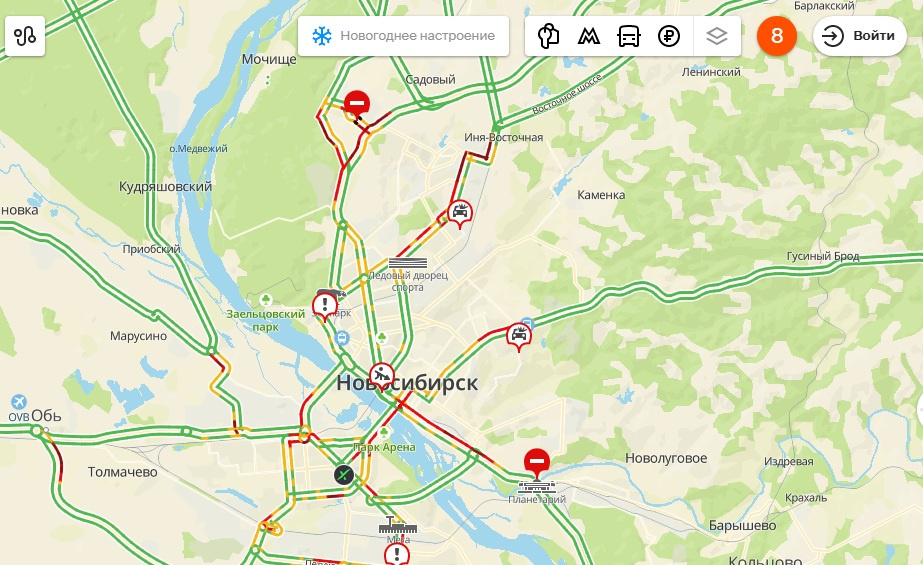Click road closure sign near Садовый

click(x=357, y=105)
